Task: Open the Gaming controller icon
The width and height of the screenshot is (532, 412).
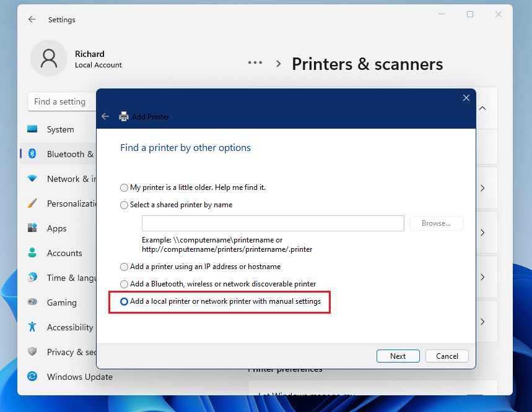Action: click(x=32, y=302)
